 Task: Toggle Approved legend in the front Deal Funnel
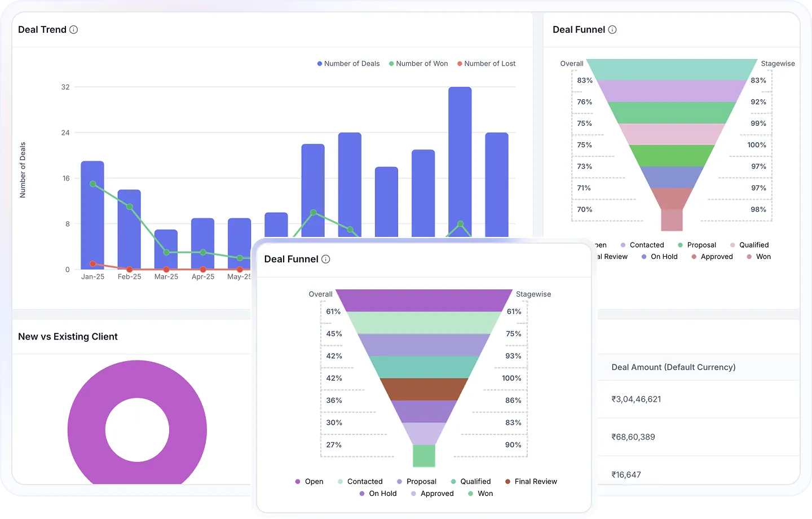[x=432, y=494]
